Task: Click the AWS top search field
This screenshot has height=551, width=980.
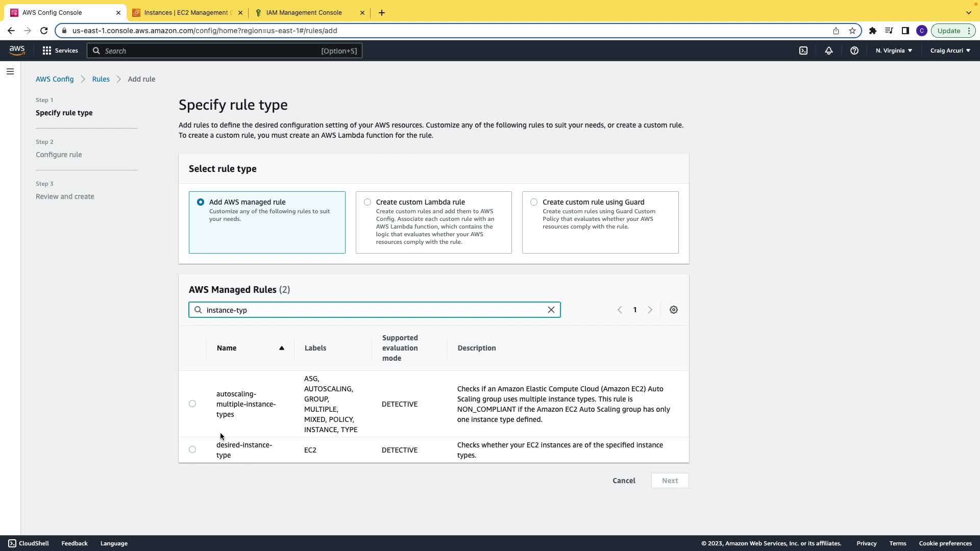Action: point(225,51)
